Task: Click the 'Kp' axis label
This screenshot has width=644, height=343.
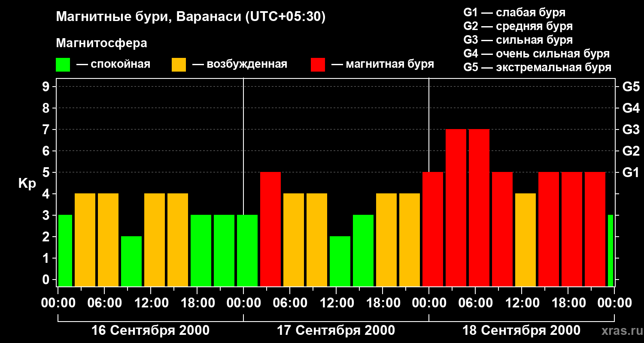Action: click(27, 184)
